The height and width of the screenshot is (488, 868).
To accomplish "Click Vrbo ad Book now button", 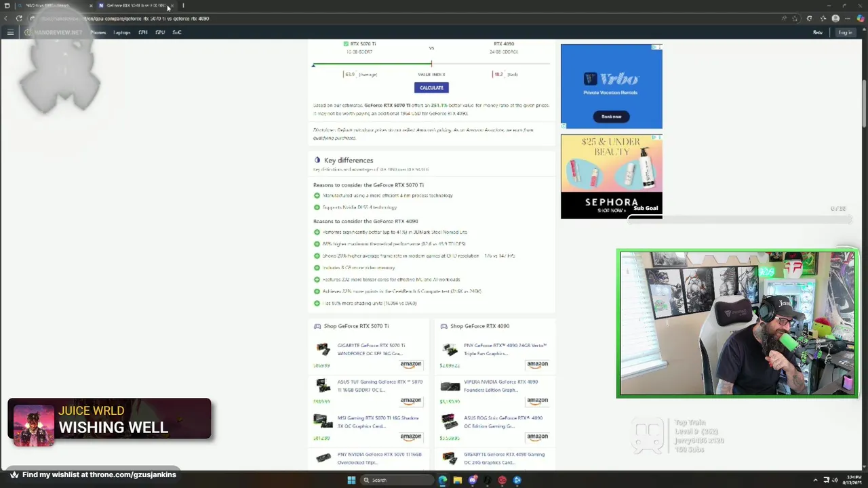I will 611,117.
